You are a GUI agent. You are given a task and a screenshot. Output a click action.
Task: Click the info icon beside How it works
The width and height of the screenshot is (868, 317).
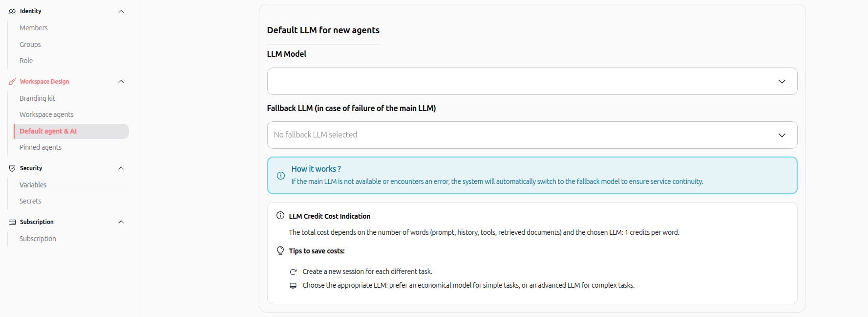pos(281,176)
